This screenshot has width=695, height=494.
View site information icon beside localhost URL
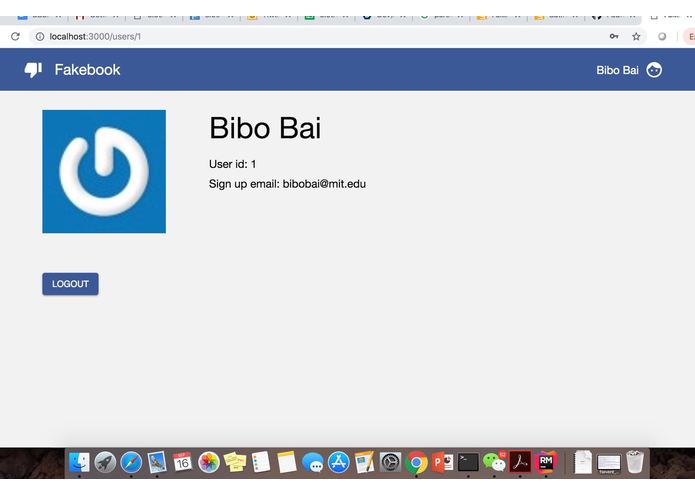pos(40,36)
